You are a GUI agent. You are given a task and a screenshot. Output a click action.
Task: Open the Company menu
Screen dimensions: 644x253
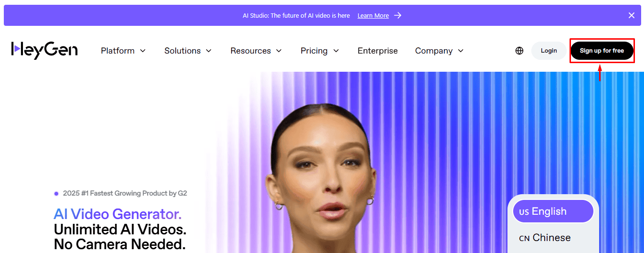[439, 51]
